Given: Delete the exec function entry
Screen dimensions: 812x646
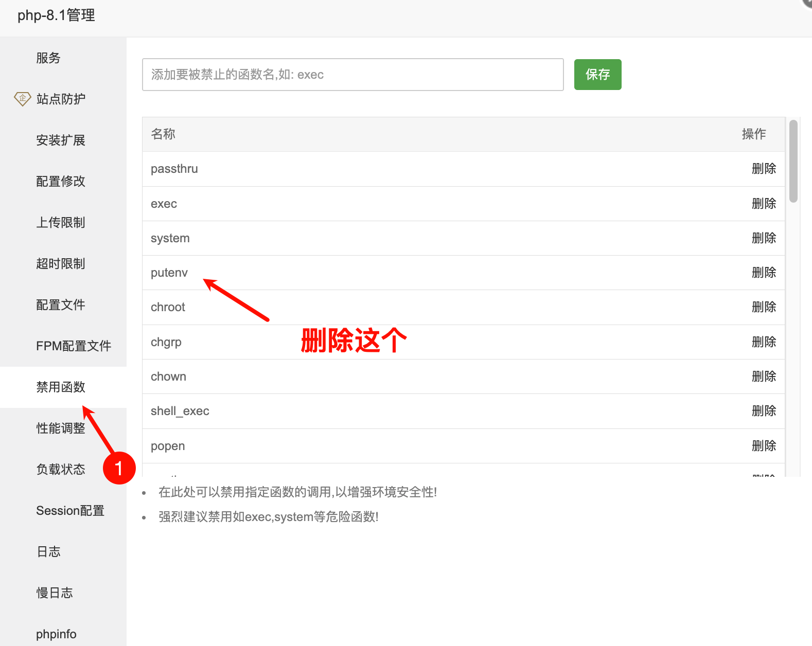Looking at the screenshot, I should coord(764,204).
